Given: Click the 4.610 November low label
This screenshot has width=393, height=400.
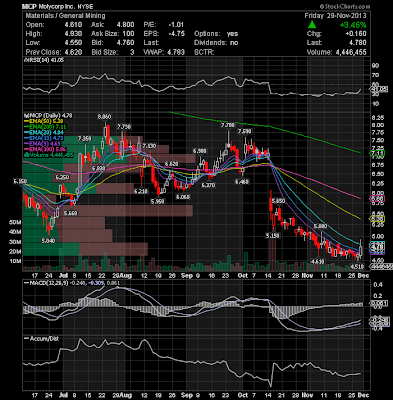Looking at the screenshot, I should [x=317, y=261].
